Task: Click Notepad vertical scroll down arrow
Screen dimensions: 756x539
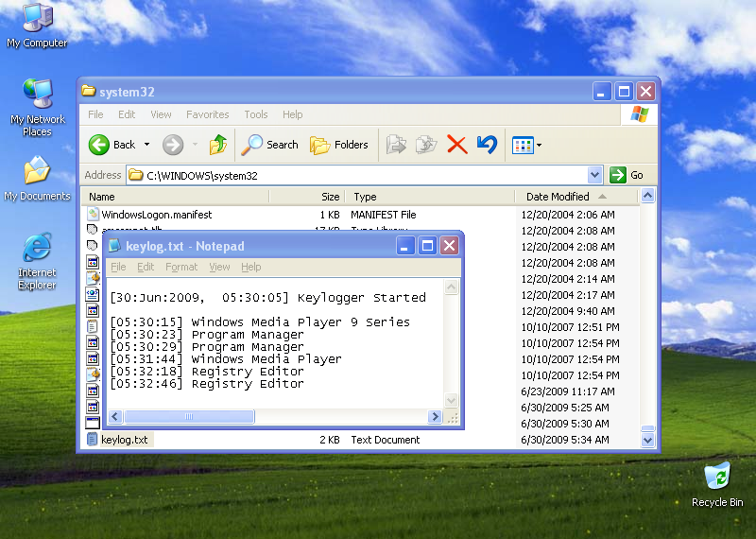Action: pos(452,400)
